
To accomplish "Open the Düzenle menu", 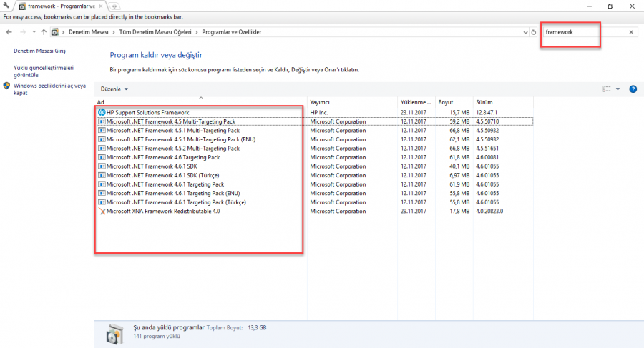I will tap(114, 89).
